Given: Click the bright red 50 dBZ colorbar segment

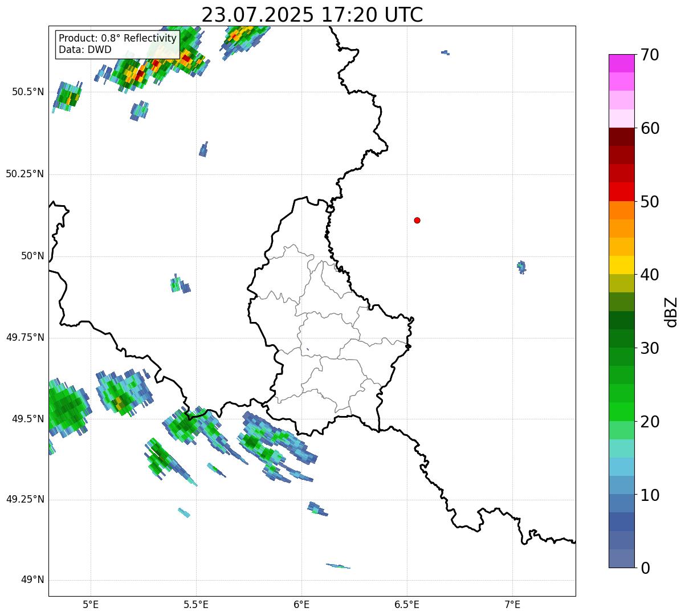Looking at the screenshot, I should [x=621, y=192].
